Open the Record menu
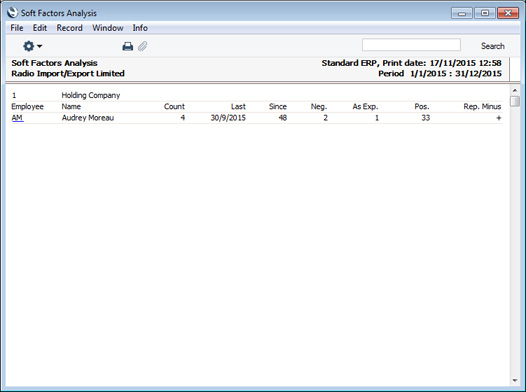 [x=69, y=28]
